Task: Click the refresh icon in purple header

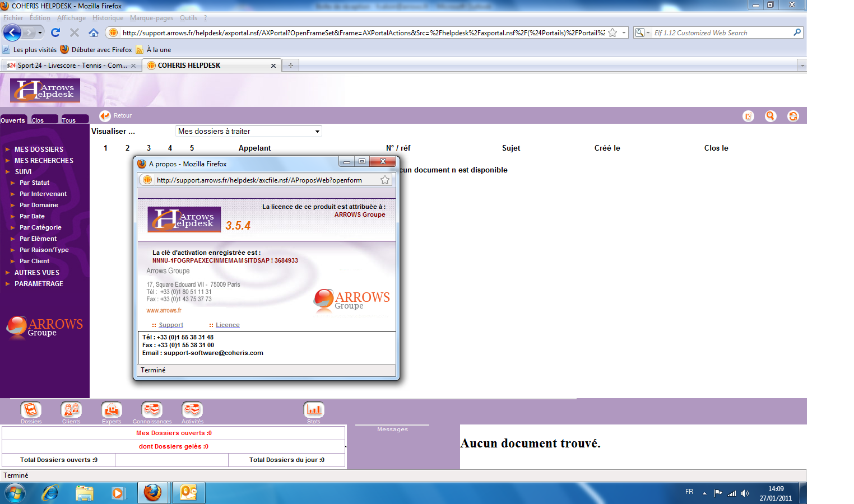Action: pos(793,116)
